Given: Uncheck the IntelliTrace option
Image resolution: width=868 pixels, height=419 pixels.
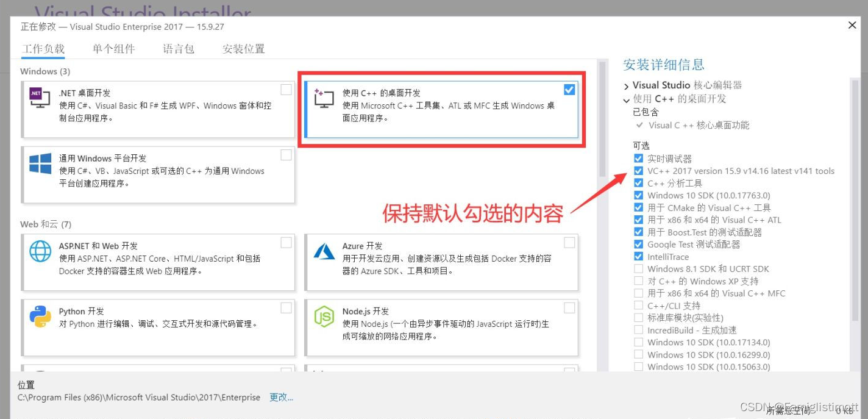Looking at the screenshot, I should point(638,256).
